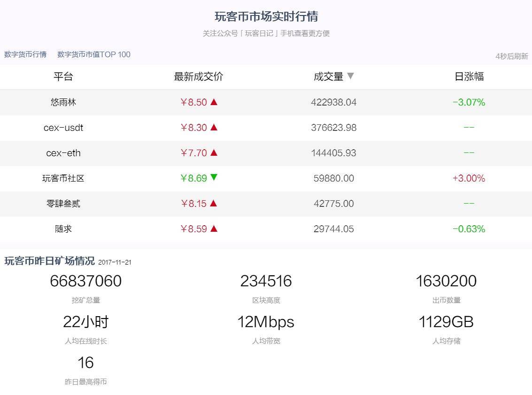Image resolution: width=532 pixels, height=395 pixels.
Task: Click the 日涨幅 column header
Action: tap(469, 76)
